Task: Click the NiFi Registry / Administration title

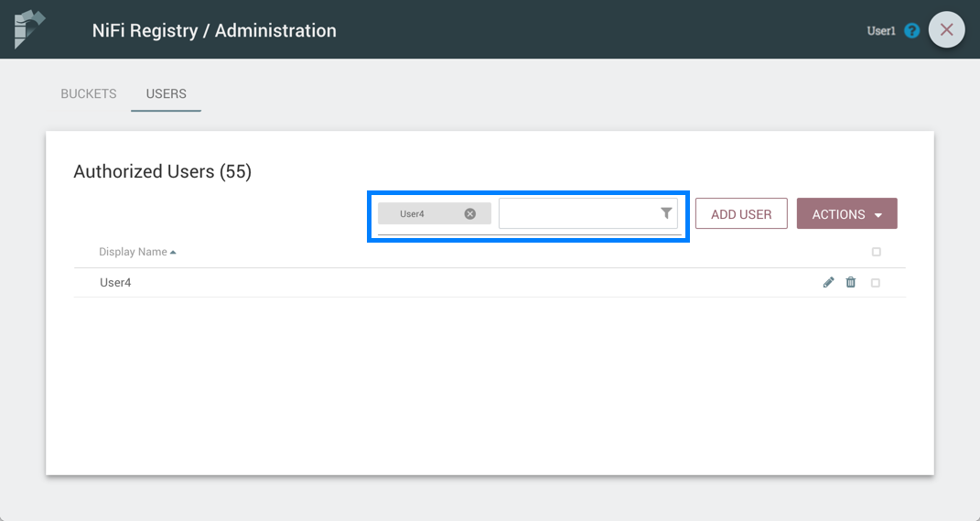Action: [214, 30]
